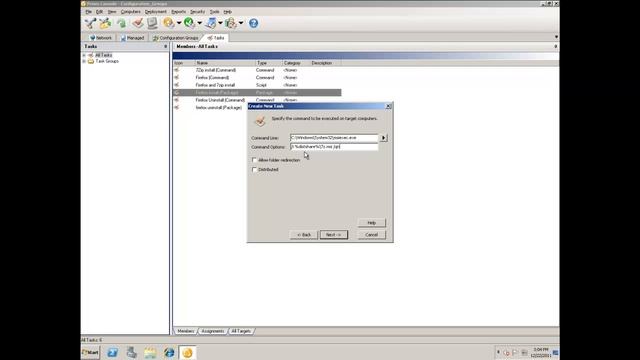
Task: Open dropdown arrow beside the blue document icon
Action: [x=220, y=23]
